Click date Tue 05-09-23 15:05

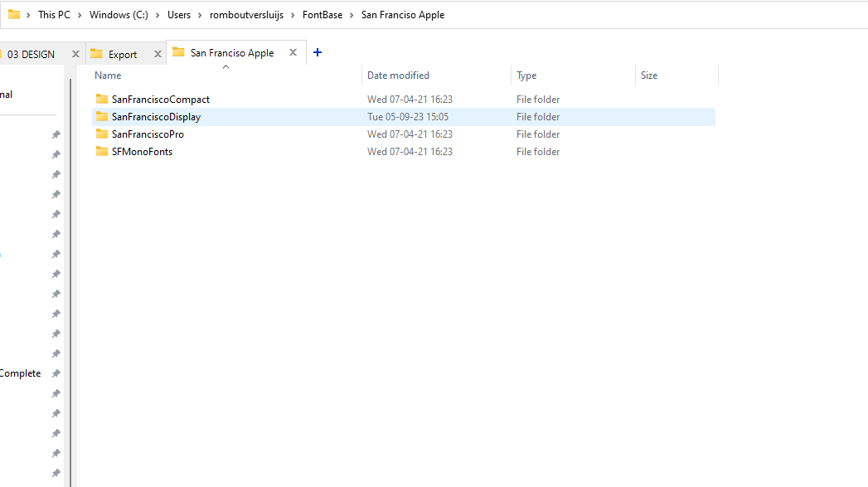point(408,117)
